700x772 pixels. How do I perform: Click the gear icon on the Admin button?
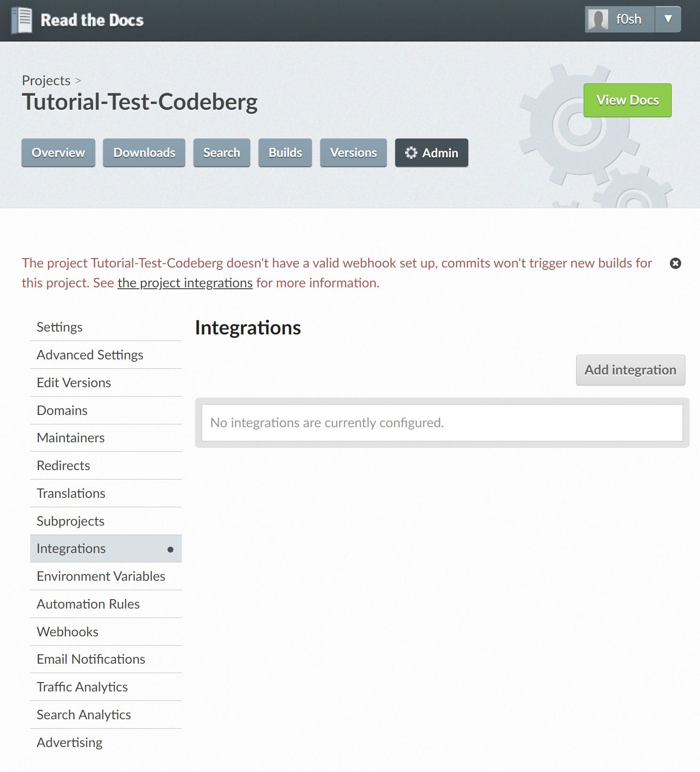pos(411,153)
